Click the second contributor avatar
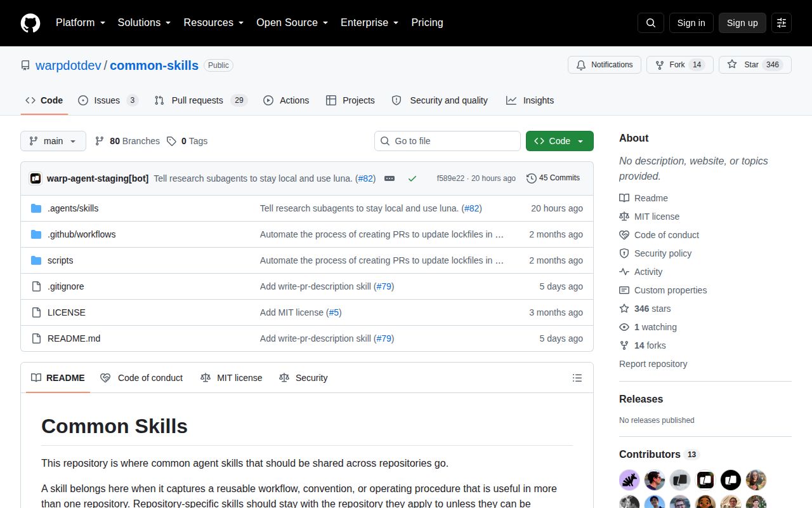Viewport: 812px width, 508px height. 655,480
